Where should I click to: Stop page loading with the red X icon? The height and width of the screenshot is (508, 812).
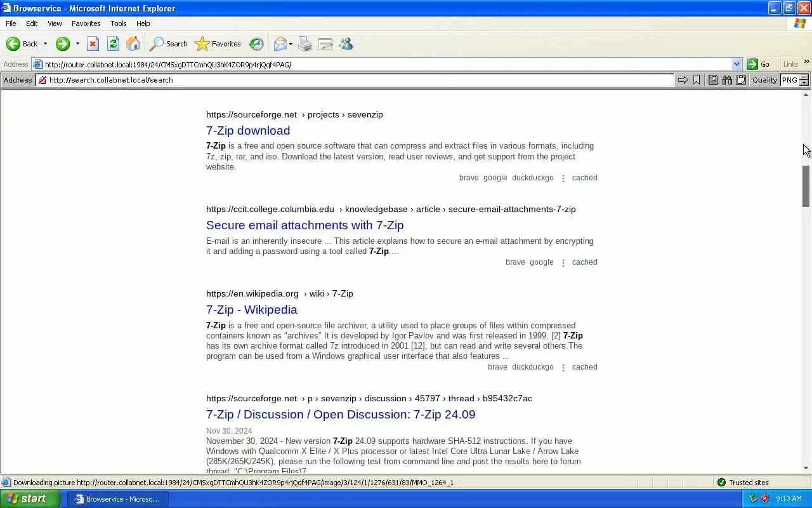coord(93,44)
